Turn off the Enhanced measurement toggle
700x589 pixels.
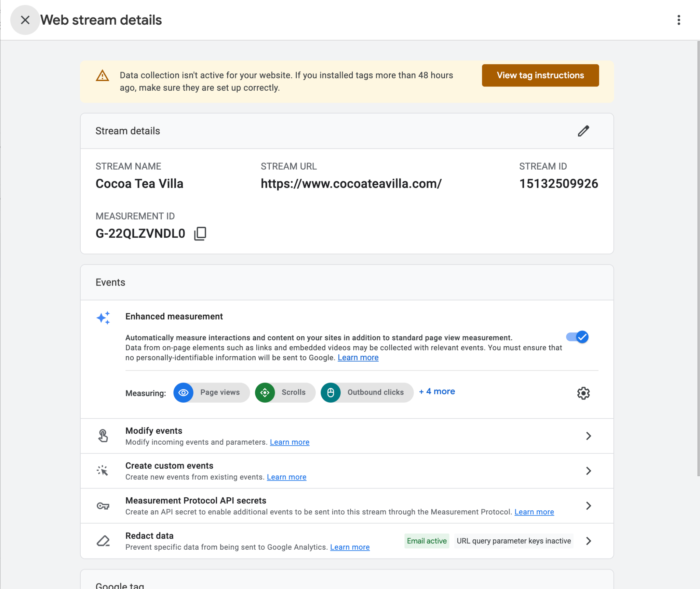click(x=577, y=337)
